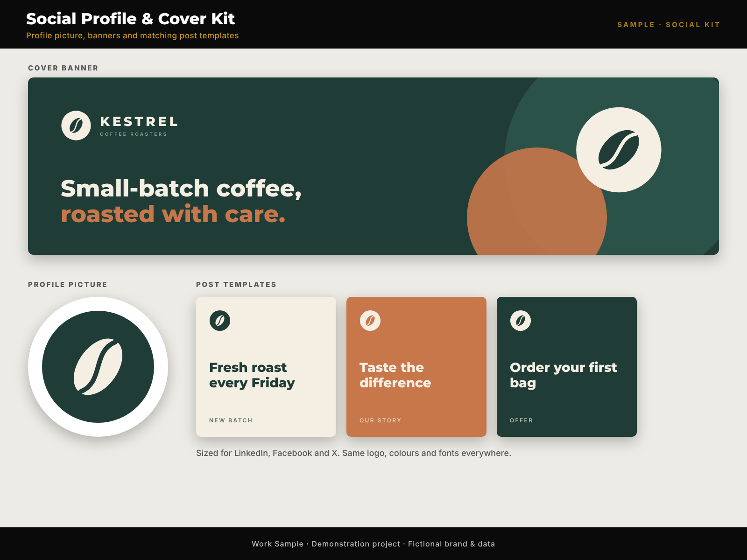
Task: Click the OFFER card tag
Action: pos(521,420)
